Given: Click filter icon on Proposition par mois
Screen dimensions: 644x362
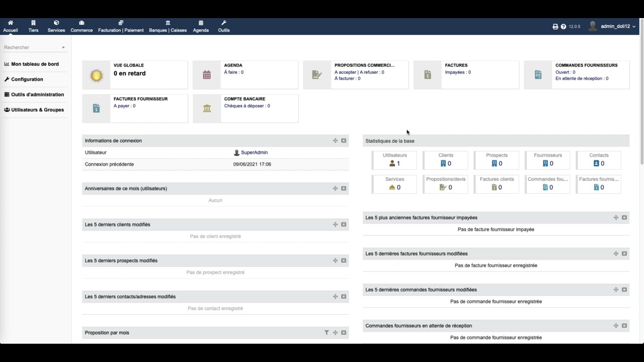Looking at the screenshot, I should (327, 333).
